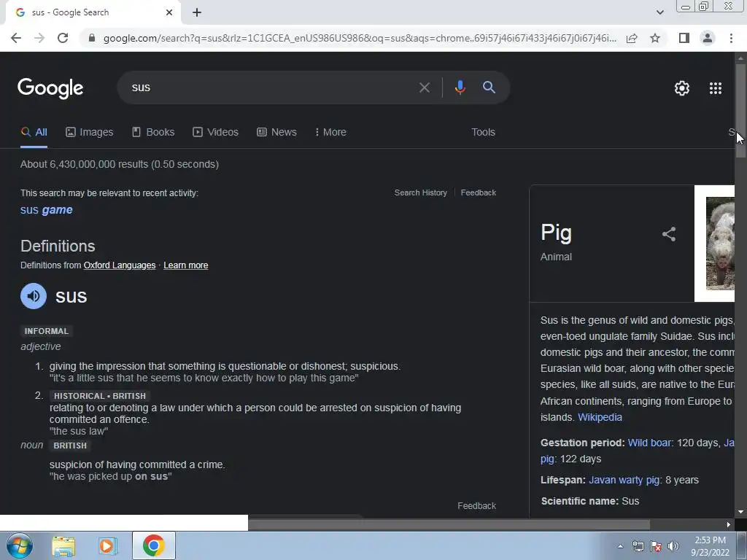Viewport: 747px width, 560px height.
Task: Click the Learn more link
Action: [186, 265]
